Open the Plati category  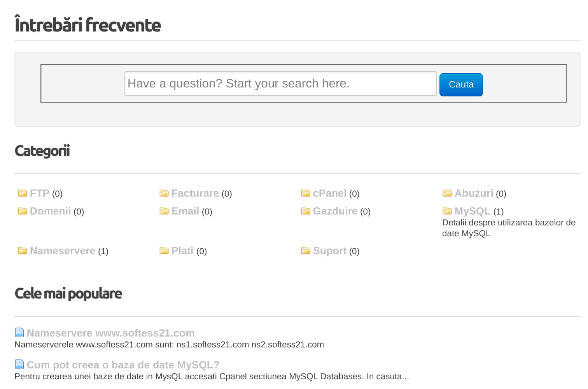(x=182, y=251)
